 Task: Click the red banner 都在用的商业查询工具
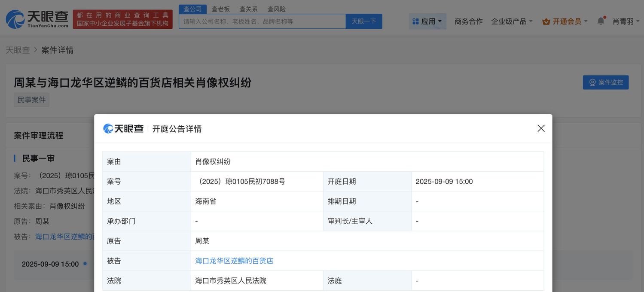[122, 19]
